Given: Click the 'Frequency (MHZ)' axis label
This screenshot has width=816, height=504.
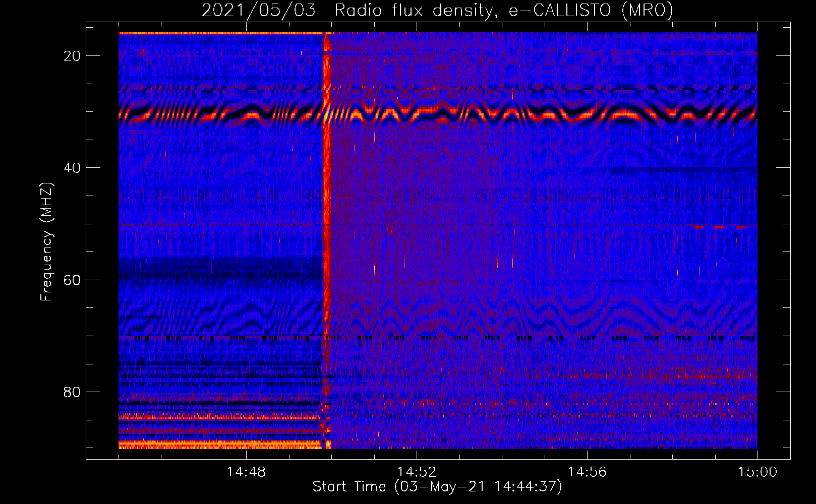Looking at the screenshot, I should click(46, 242).
